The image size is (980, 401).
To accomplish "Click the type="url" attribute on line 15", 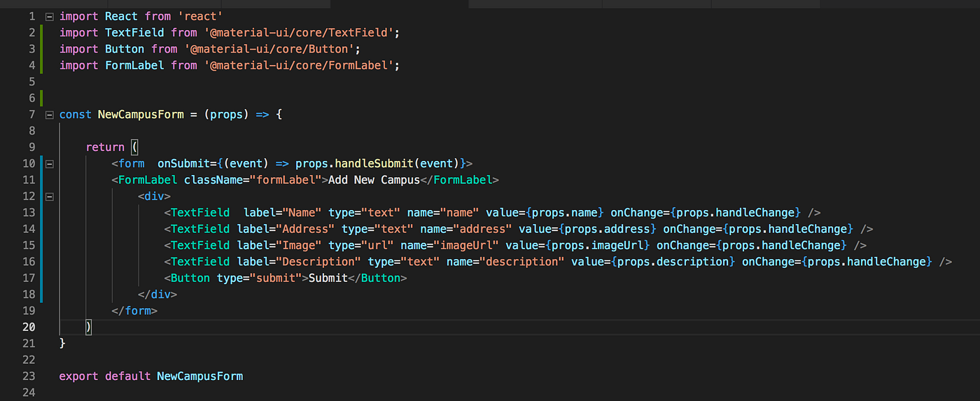I will [x=361, y=246].
